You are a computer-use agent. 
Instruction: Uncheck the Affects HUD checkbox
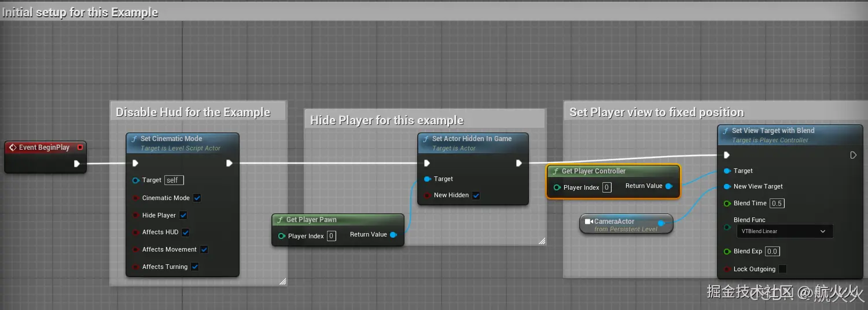185,232
